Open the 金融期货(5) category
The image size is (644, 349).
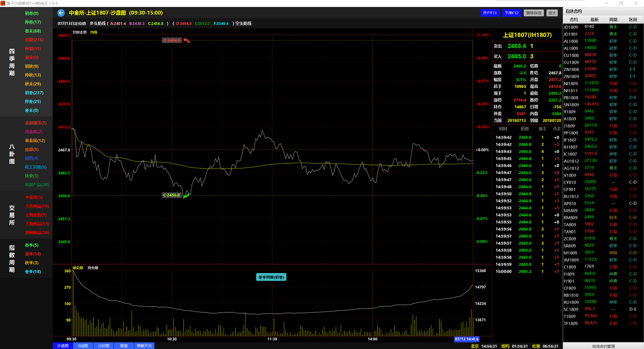(36, 123)
